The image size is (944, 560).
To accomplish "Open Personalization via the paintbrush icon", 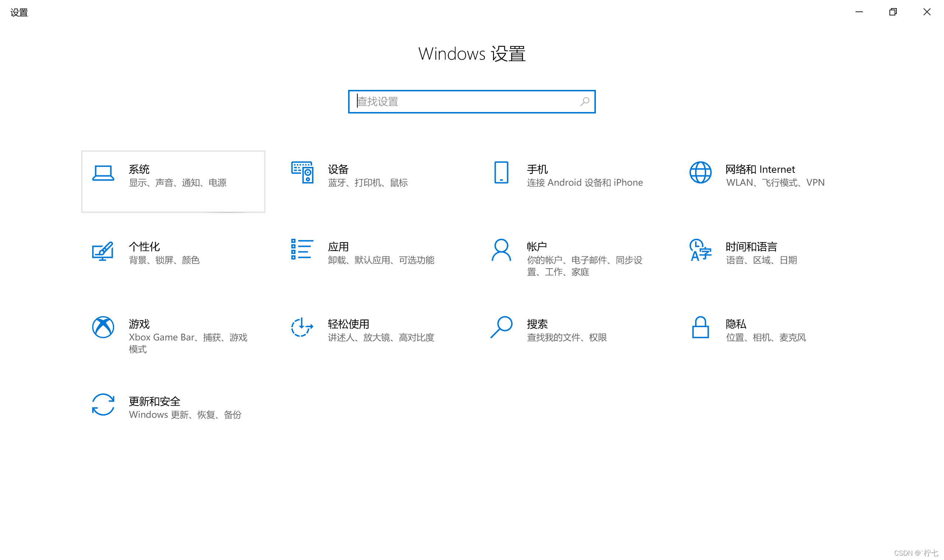I will click(103, 251).
